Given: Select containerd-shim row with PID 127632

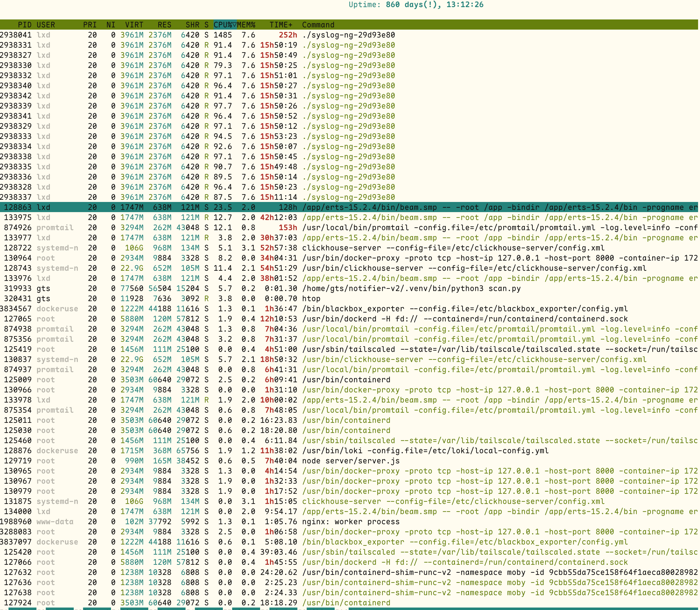Looking at the screenshot, I should pyautogui.click(x=349, y=572).
